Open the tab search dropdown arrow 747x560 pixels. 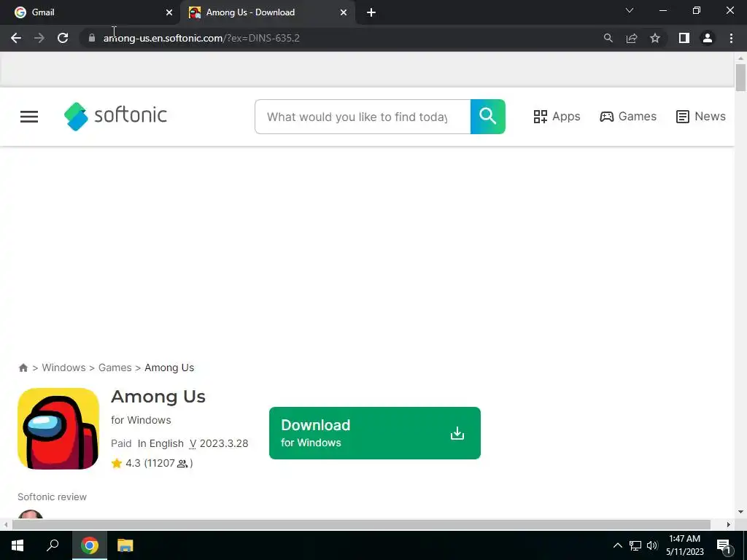click(x=630, y=10)
